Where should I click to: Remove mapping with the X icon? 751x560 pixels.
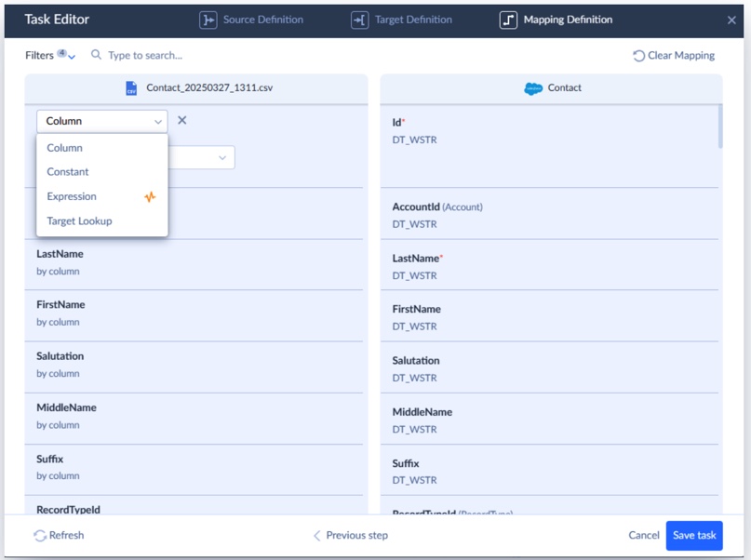[x=182, y=120]
